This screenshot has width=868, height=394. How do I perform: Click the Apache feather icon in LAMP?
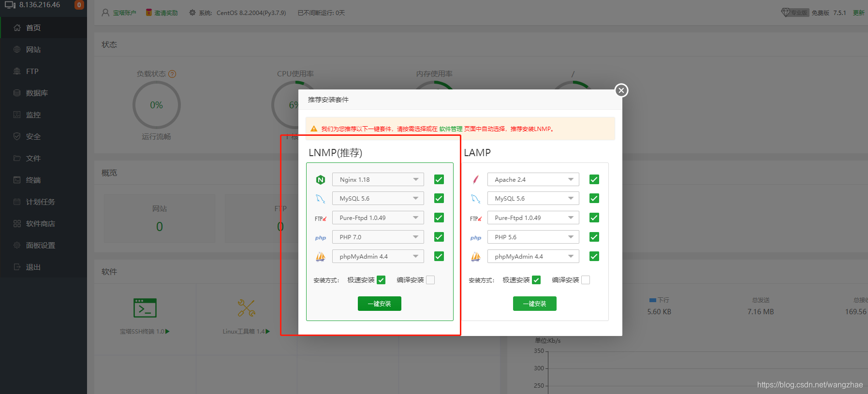click(x=476, y=180)
